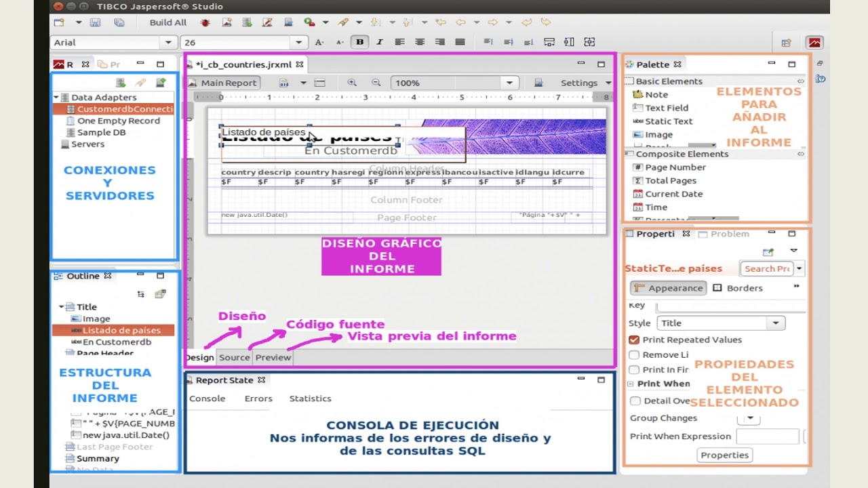Image resolution: width=868 pixels, height=488 pixels.
Task: Check the Remove Line checkbox
Action: click(x=634, y=354)
